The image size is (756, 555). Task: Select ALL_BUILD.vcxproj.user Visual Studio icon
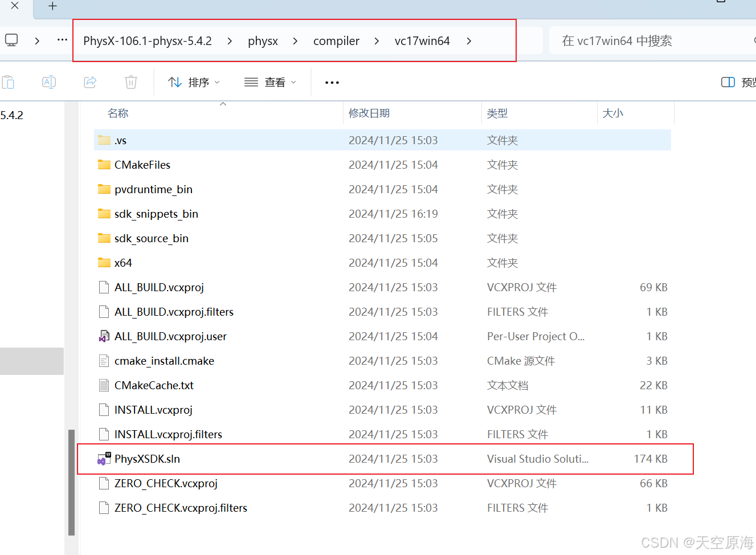[104, 336]
